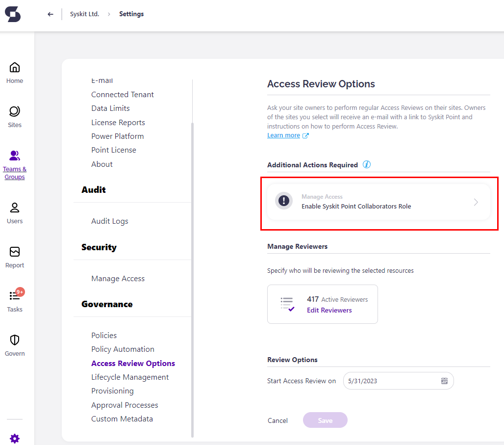Select the Users sidebar icon
This screenshot has height=445, width=504.
tap(14, 211)
